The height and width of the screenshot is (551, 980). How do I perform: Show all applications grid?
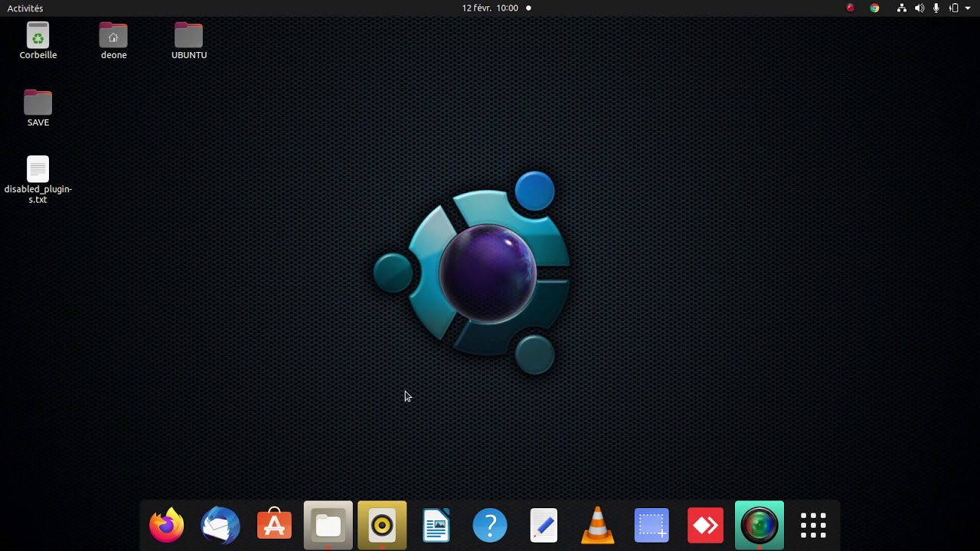pyautogui.click(x=813, y=526)
